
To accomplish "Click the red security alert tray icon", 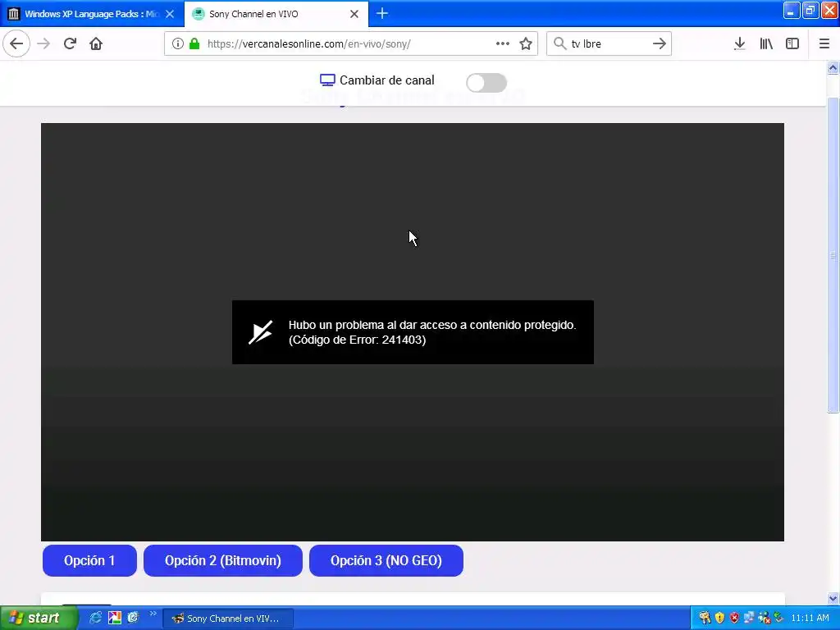I will coord(734,618).
